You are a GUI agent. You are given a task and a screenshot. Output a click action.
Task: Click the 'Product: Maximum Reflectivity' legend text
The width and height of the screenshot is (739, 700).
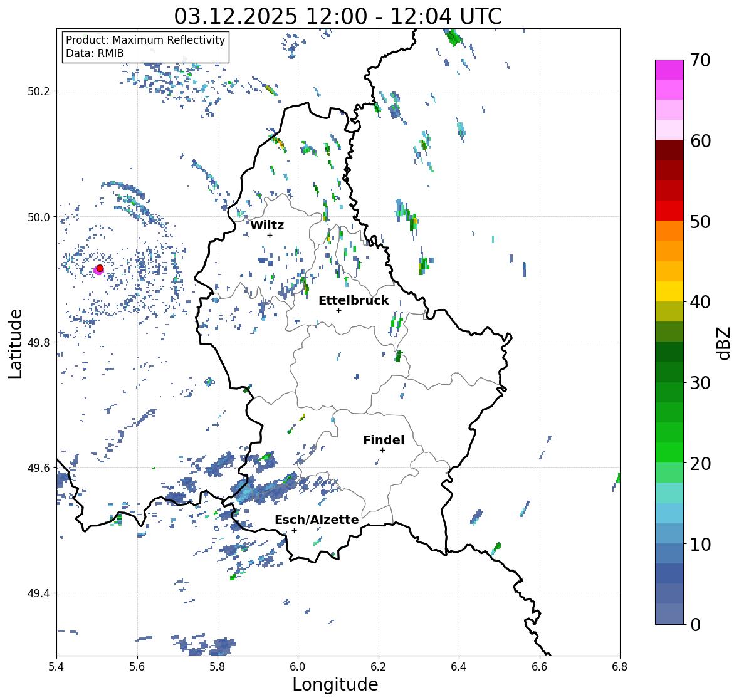tap(145, 40)
